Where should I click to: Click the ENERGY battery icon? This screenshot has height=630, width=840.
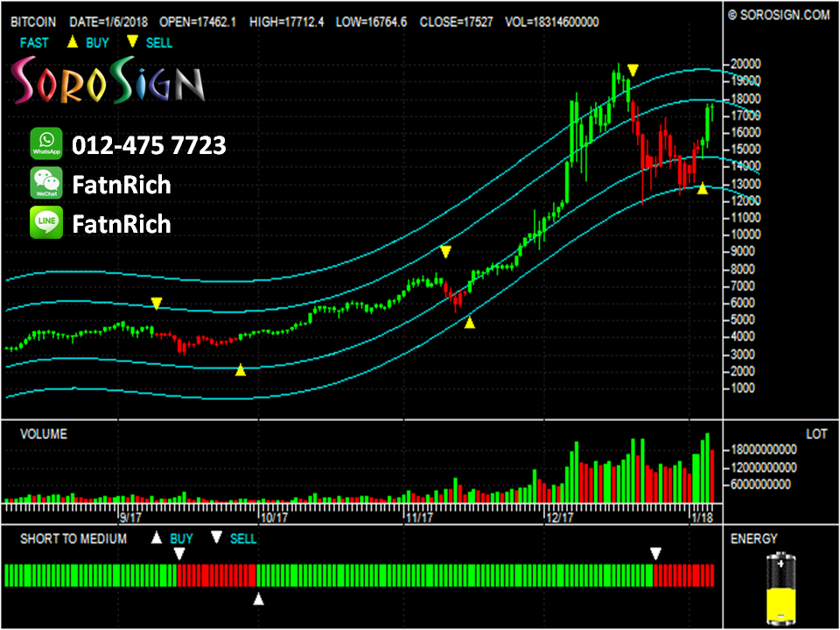click(x=781, y=589)
